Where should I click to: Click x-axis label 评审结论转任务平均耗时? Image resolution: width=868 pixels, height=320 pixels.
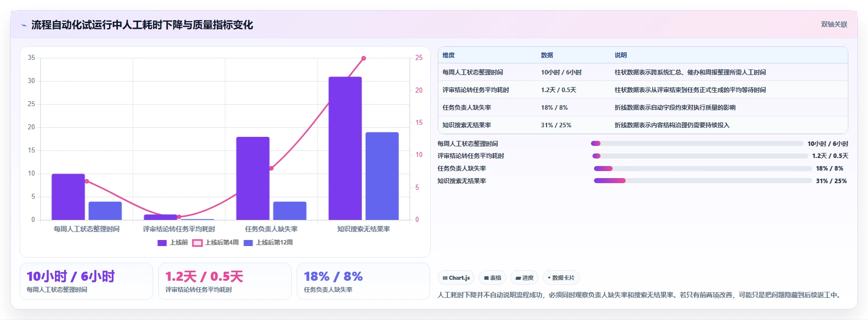(179, 229)
